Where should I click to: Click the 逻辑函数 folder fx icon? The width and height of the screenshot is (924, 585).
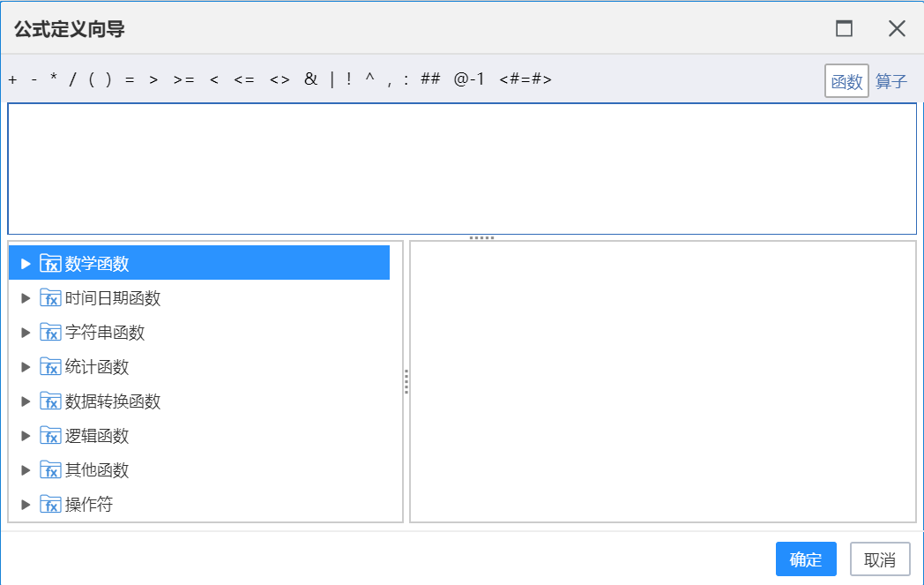tap(50, 435)
